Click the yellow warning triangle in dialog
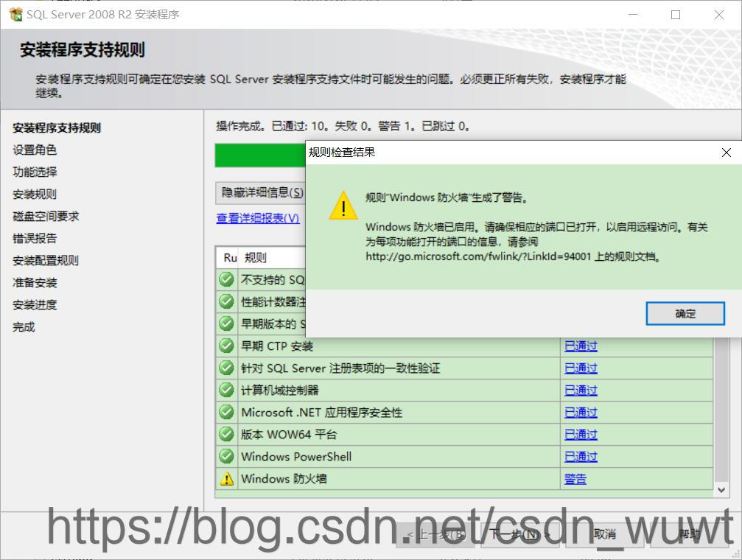This screenshot has width=742, height=560. [x=343, y=206]
